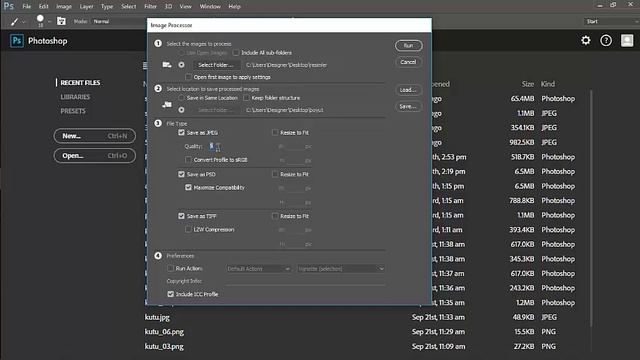Open the View menu
This screenshot has width=640, height=360.
pos(185,6)
